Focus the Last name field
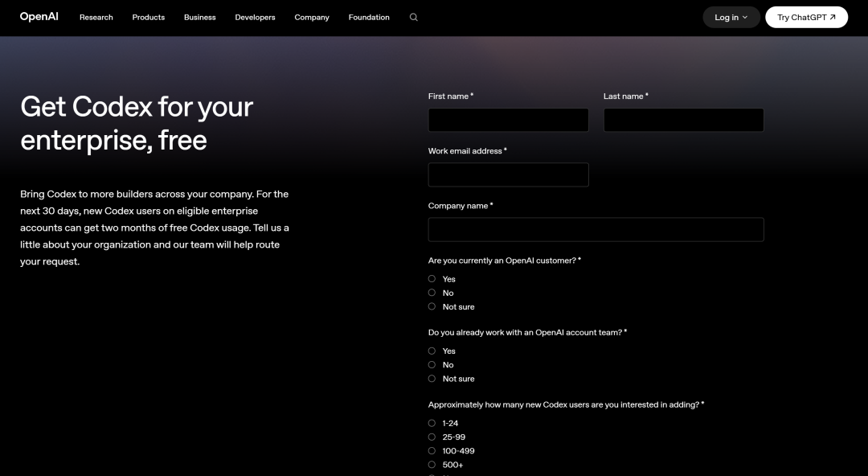Image resolution: width=868 pixels, height=476 pixels. click(684, 120)
